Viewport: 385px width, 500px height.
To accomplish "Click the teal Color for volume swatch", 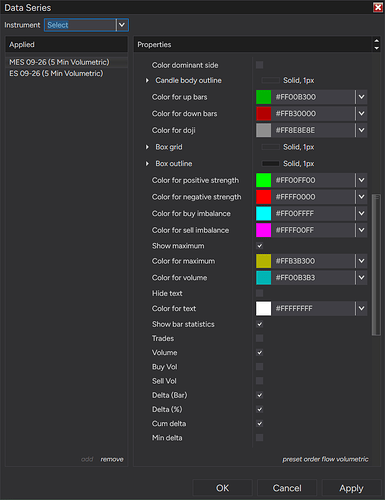I will pyautogui.click(x=263, y=278).
